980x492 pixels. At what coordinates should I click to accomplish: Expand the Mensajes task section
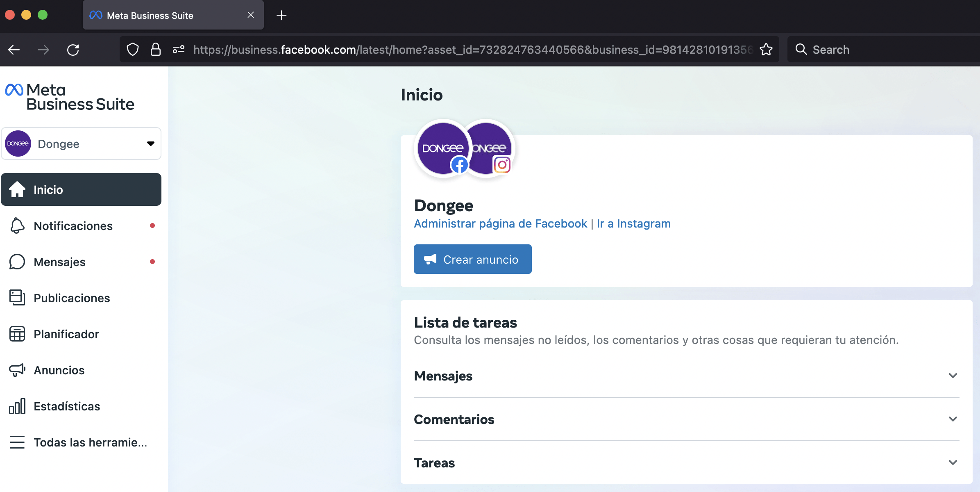[953, 376]
